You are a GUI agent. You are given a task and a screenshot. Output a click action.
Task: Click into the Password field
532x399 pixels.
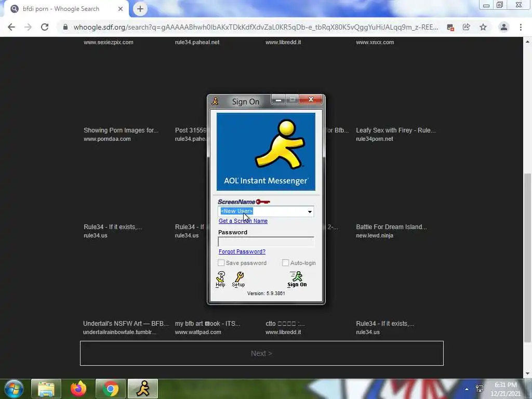pyautogui.click(x=266, y=242)
